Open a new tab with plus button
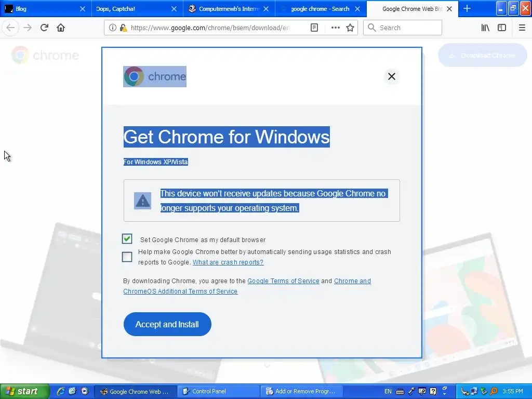 click(467, 8)
